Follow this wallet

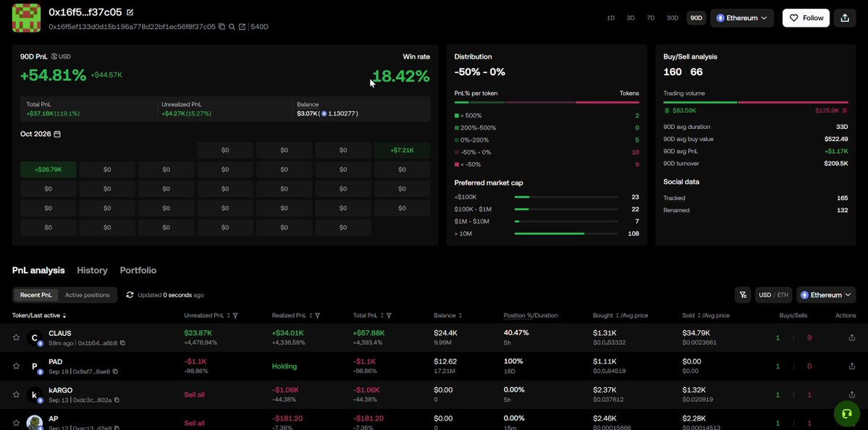click(806, 17)
